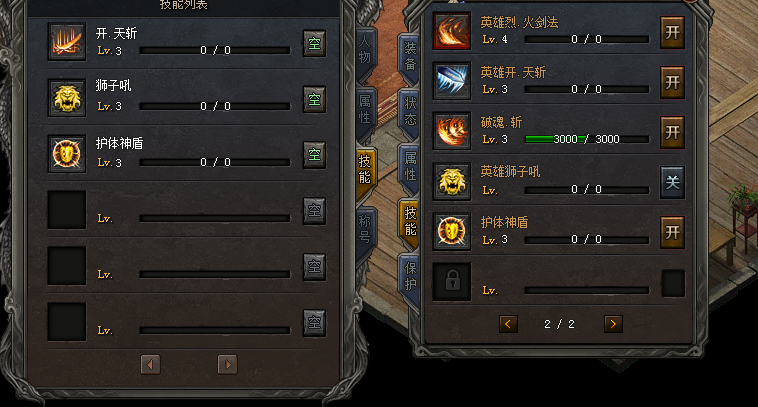Screen dimensions: 758x407
Task: Enable 英雄狮子吼 with the 关 toggle
Action: tap(672, 182)
